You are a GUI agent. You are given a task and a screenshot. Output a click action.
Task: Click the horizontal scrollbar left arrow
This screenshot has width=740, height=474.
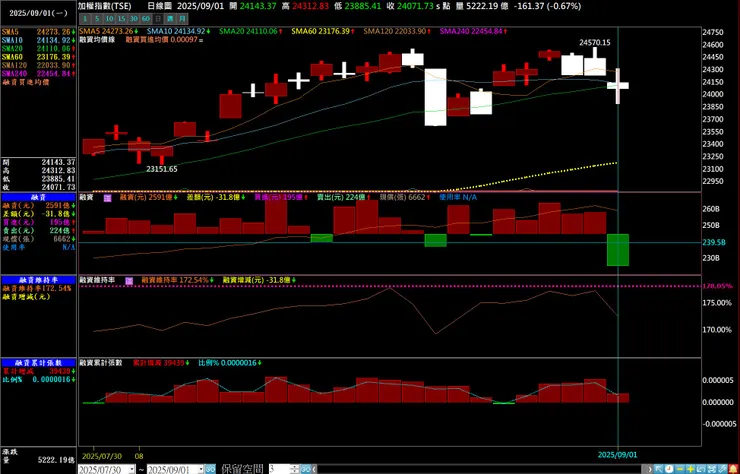314,469
